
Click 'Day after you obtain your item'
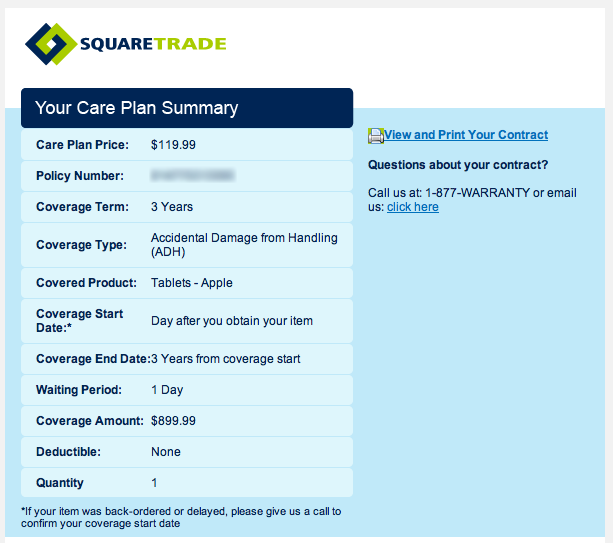pyautogui.click(x=232, y=321)
